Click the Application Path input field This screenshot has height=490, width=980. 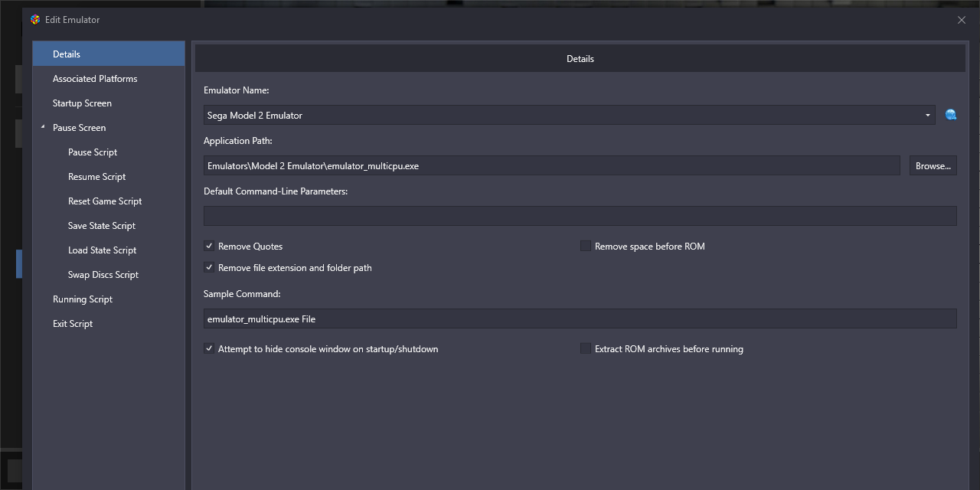click(552, 165)
